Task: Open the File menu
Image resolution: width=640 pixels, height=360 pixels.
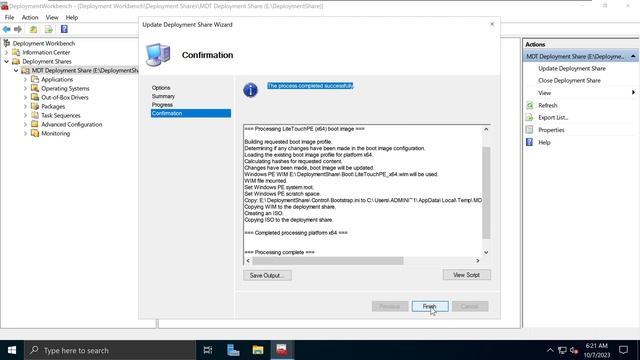Action: (9, 17)
